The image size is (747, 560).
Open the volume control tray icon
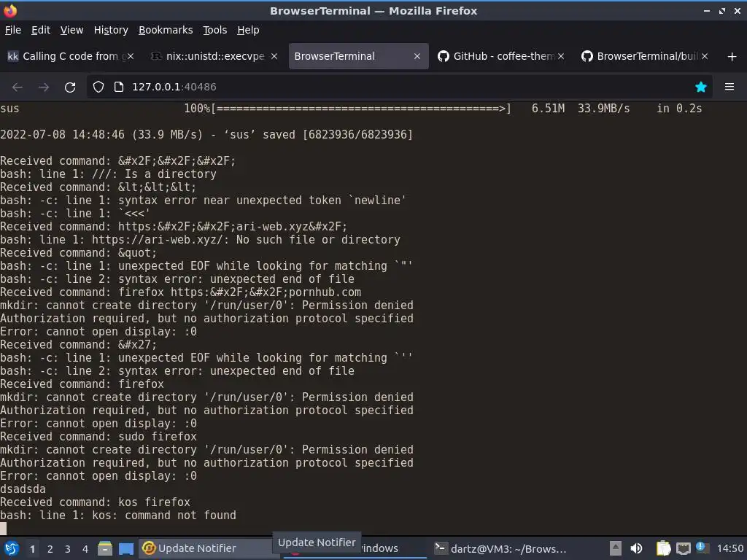tap(636, 548)
